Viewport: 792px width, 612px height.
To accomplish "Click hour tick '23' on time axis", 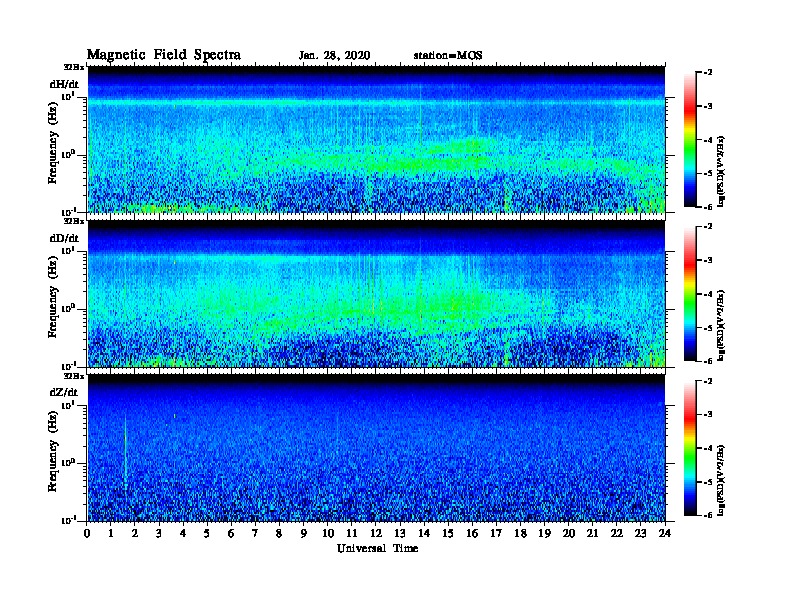I will [x=641, y=534].
